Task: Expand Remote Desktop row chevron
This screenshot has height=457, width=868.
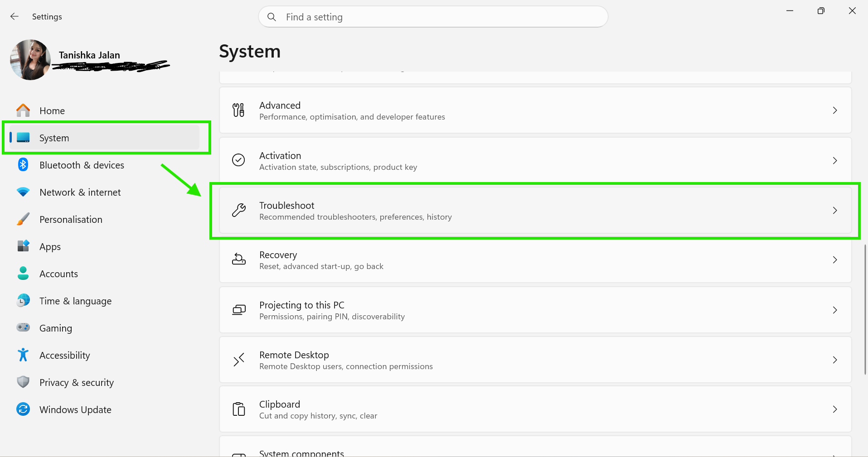Action: tap(835, 360)
